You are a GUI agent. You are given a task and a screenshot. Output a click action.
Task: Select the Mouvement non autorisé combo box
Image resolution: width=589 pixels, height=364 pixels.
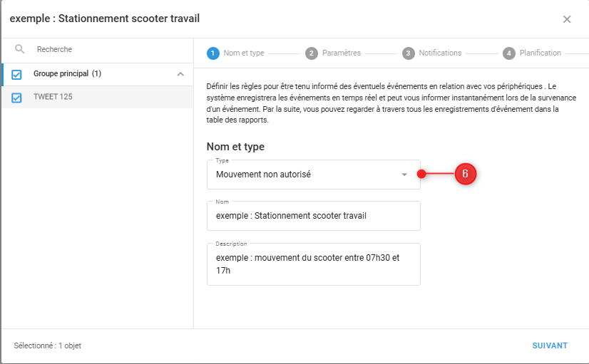(307, 175)
